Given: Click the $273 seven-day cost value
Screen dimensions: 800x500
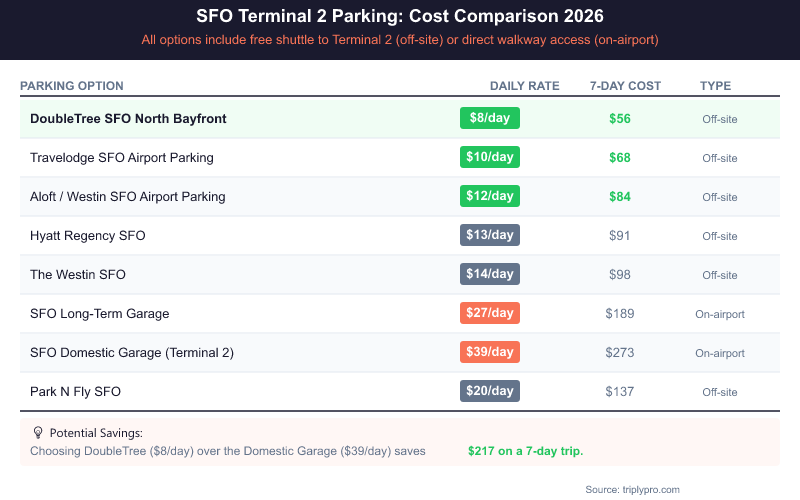Looking at the screenshot, I should pyautogui.click(x=620, y=352).
